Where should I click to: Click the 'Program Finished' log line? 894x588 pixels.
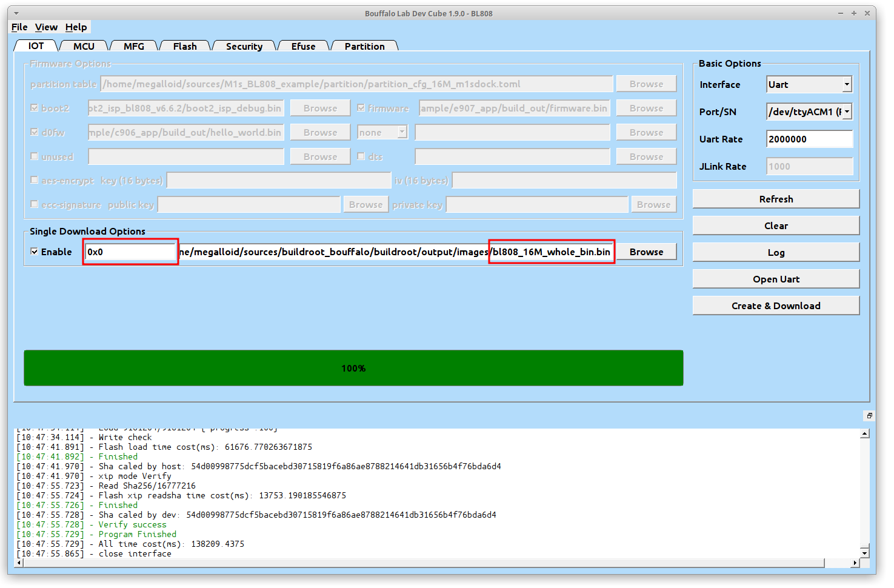pyautogui.click(x=96, y=534)
